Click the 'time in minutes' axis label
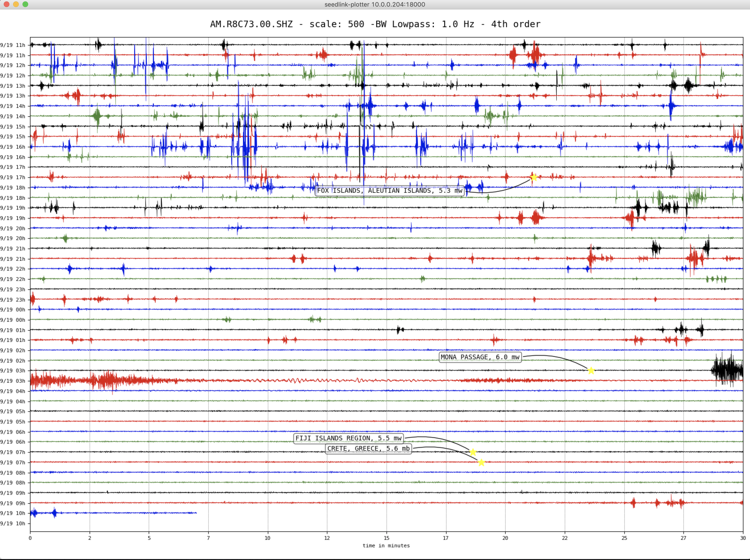 tap(386, 545)
